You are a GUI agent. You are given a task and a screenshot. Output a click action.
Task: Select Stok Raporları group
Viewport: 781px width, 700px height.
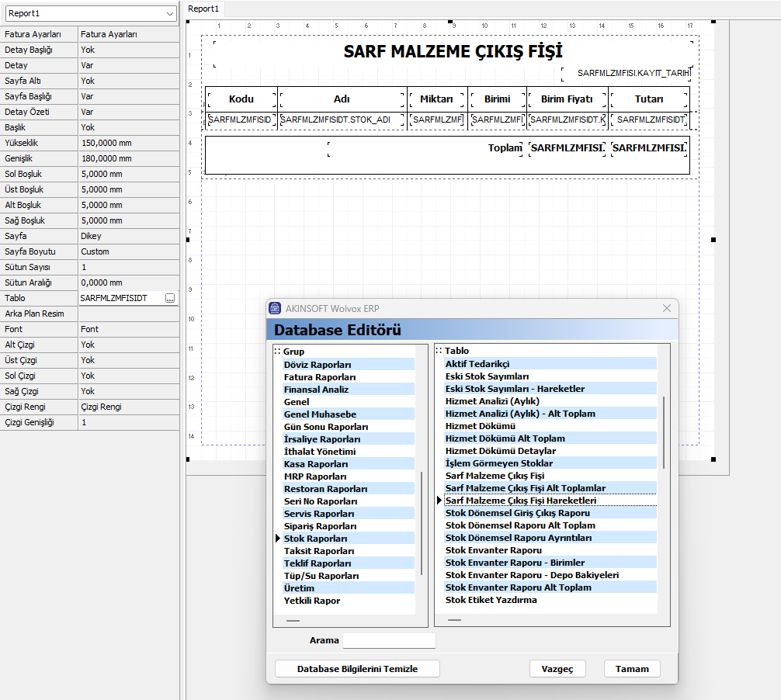point(349,539)
